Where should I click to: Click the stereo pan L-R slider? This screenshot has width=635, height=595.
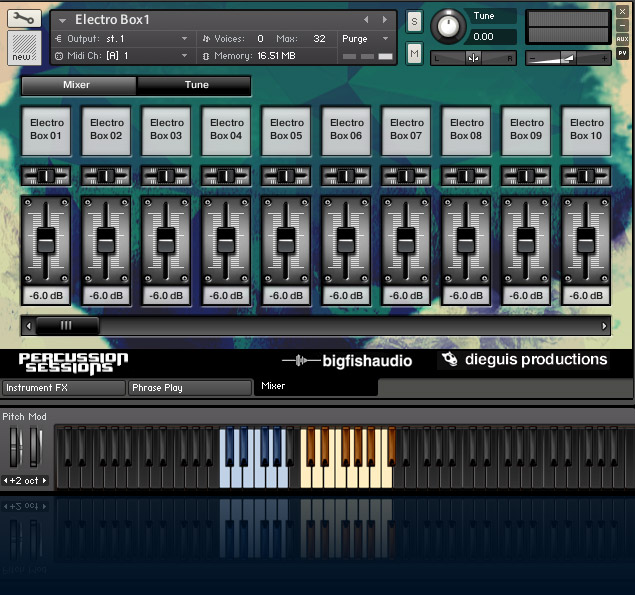point(473,59)
